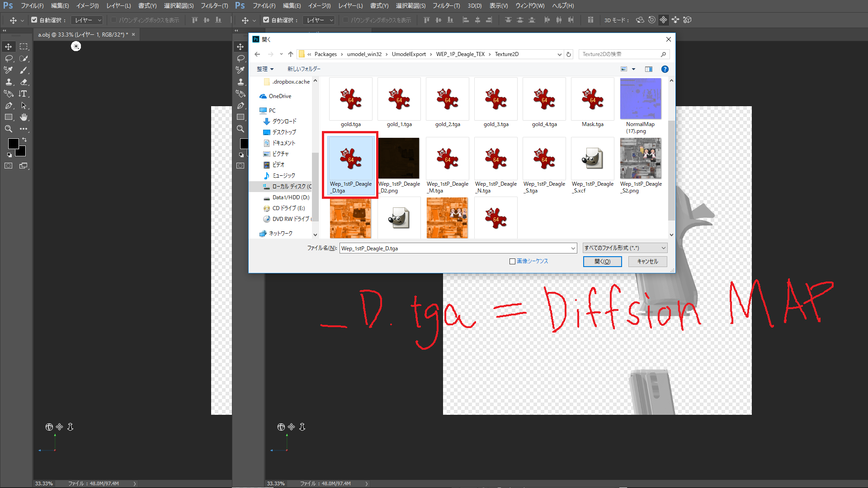Select the Zoom tool in left toolbar
This screenshot has width=868, height=488.
pos(9,129)
